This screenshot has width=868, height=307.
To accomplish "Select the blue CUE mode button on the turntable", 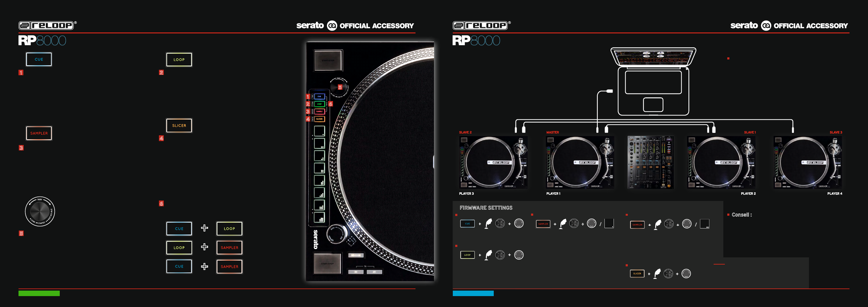I will pos(319,96).
